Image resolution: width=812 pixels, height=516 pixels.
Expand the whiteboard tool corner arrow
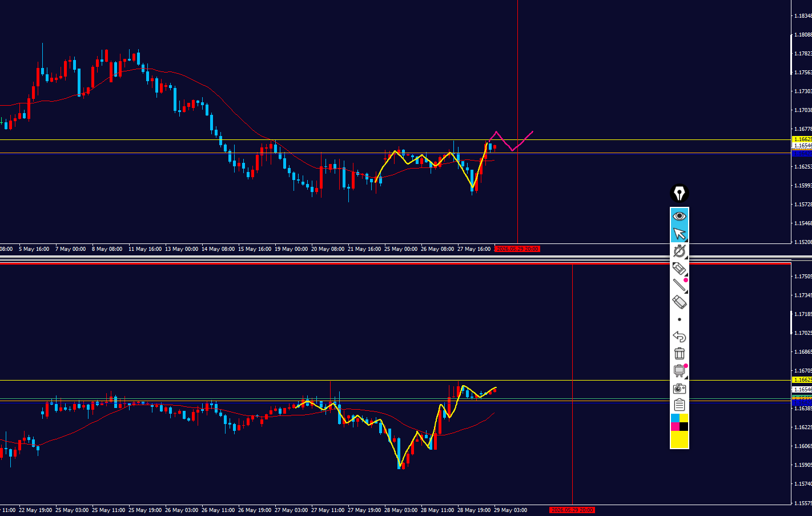point(686,378)
